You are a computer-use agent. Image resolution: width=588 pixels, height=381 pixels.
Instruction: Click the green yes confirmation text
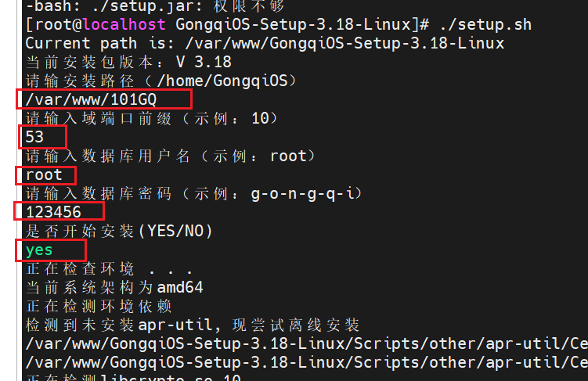(x=39, y=250)
